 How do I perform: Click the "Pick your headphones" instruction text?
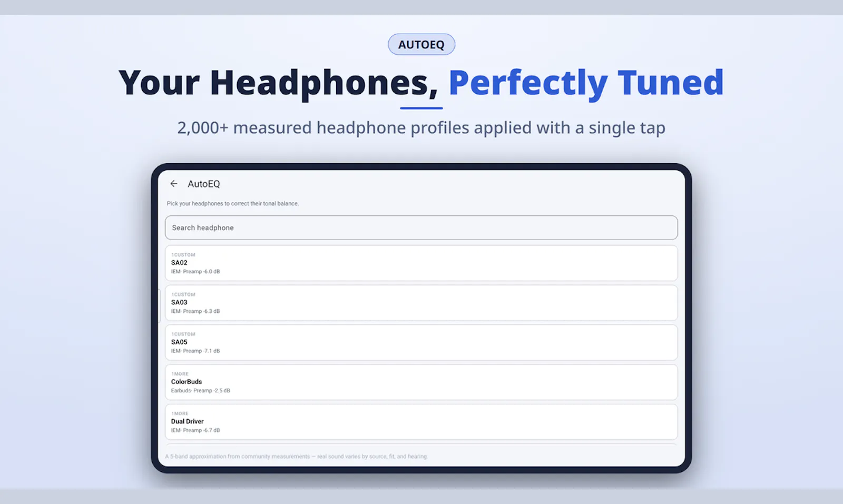coord(233,203)
